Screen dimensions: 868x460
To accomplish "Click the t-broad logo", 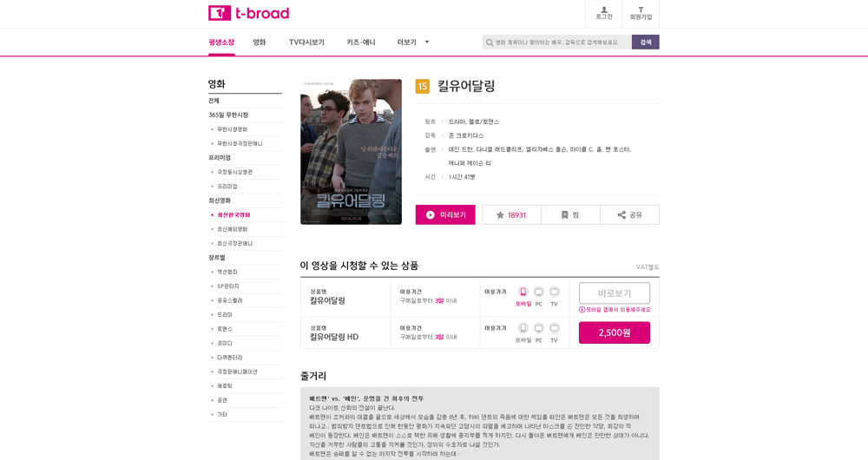I will click(x=248, y=13).
